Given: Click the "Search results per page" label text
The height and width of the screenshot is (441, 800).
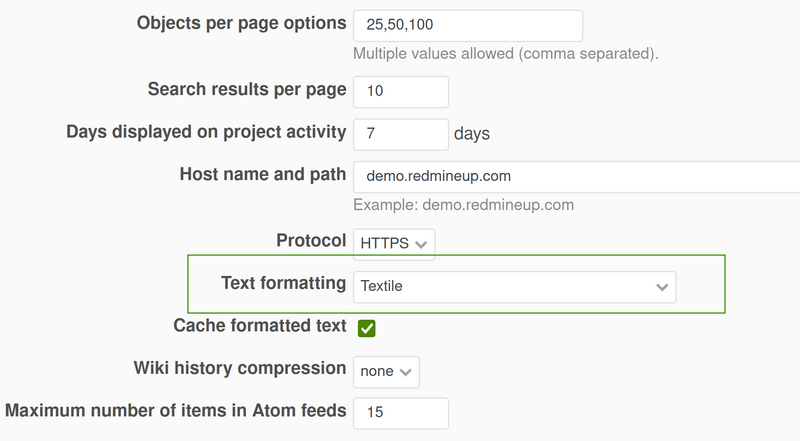Looking at the screenshot, I should point(247,89).
